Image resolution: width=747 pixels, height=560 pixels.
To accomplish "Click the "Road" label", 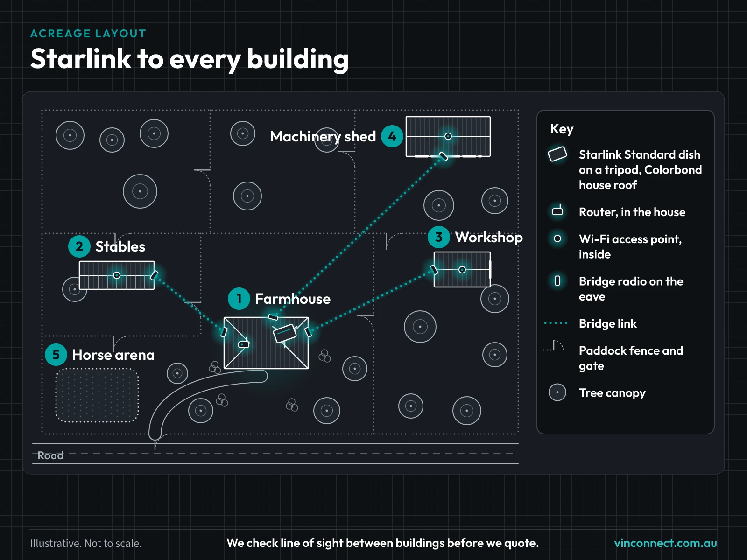I will tap(50, 455).
